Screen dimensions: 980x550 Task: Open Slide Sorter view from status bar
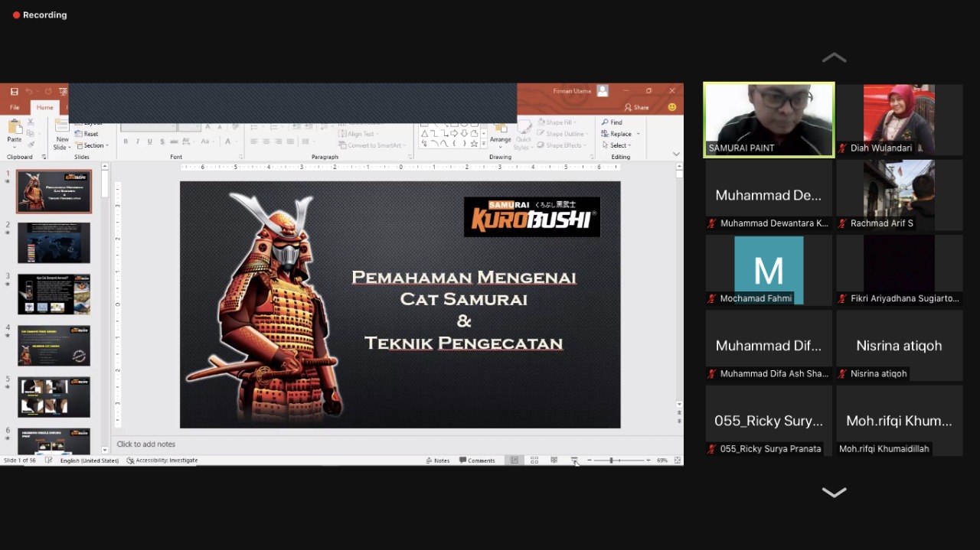[534, 461]
